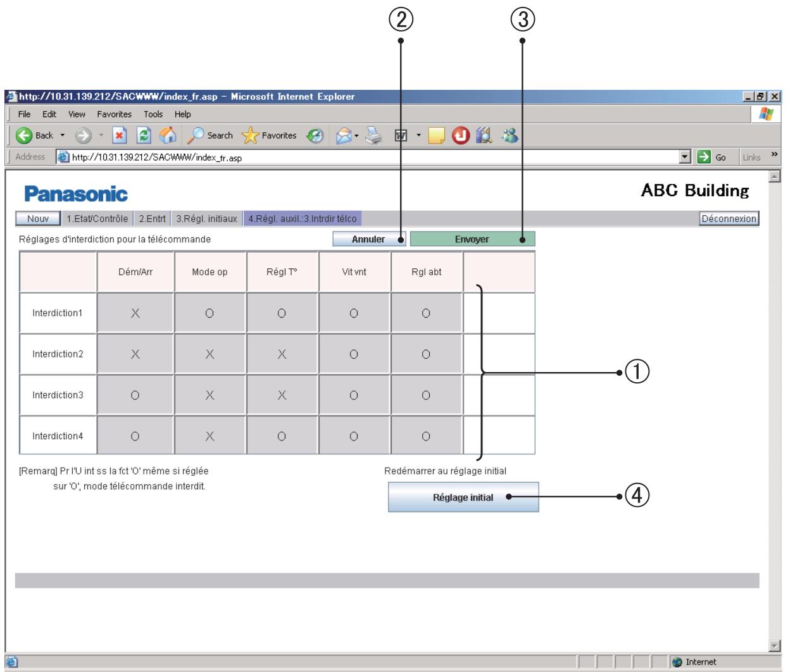Toggle Interdiction1 Dém/Arr cell
788x672 pixels.
(x=135, y=313)
